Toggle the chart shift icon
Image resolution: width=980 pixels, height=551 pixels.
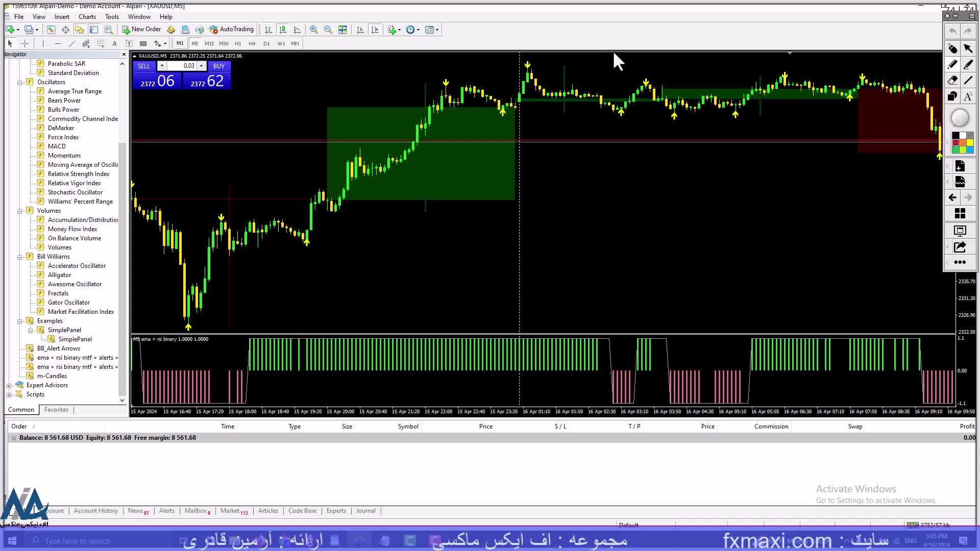(x=375, y=30)
